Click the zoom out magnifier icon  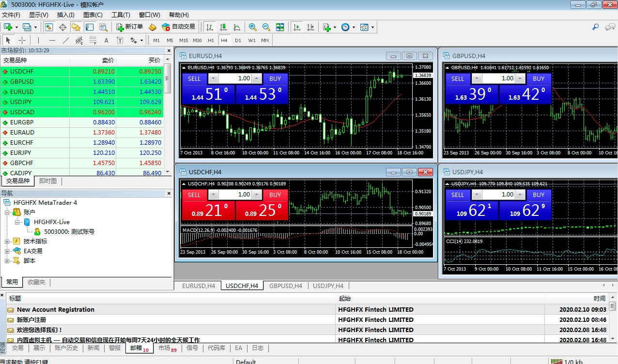tap(266, 27)
